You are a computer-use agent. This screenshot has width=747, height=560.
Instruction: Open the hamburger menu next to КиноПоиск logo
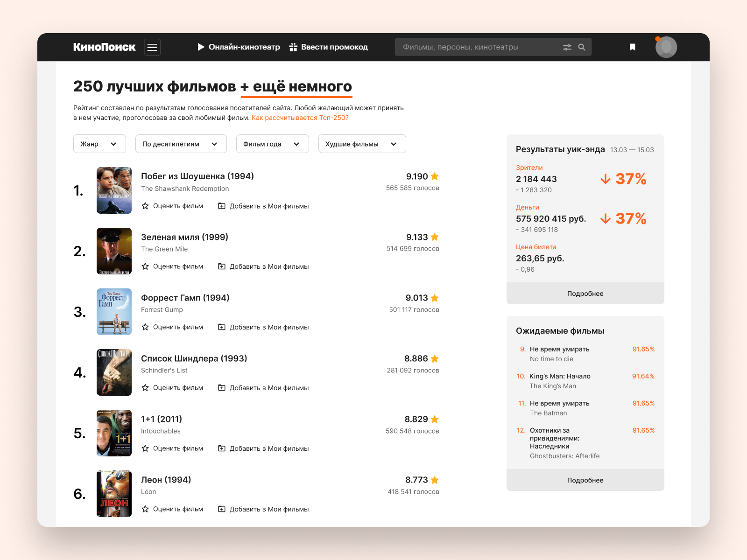152,47
